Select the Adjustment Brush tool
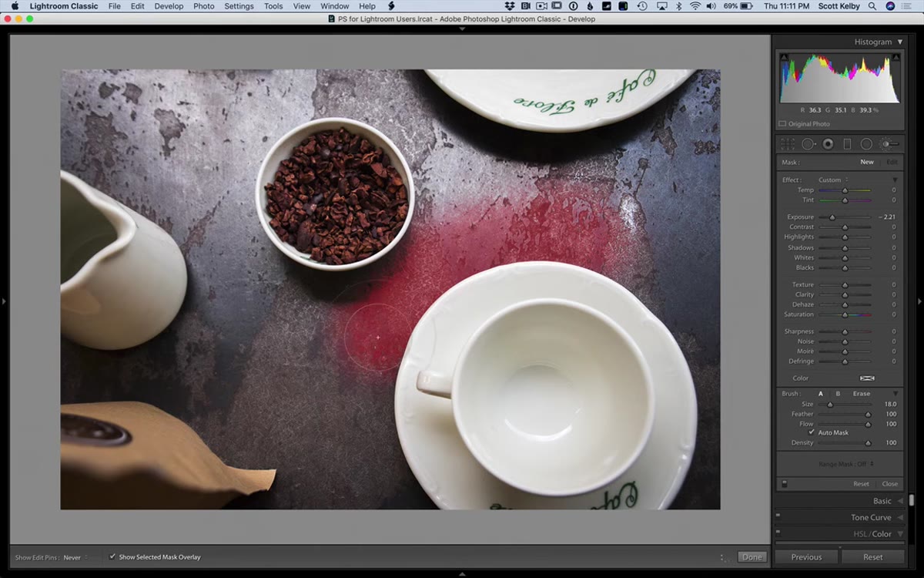 pyautogui.click(x=889, y=144)
